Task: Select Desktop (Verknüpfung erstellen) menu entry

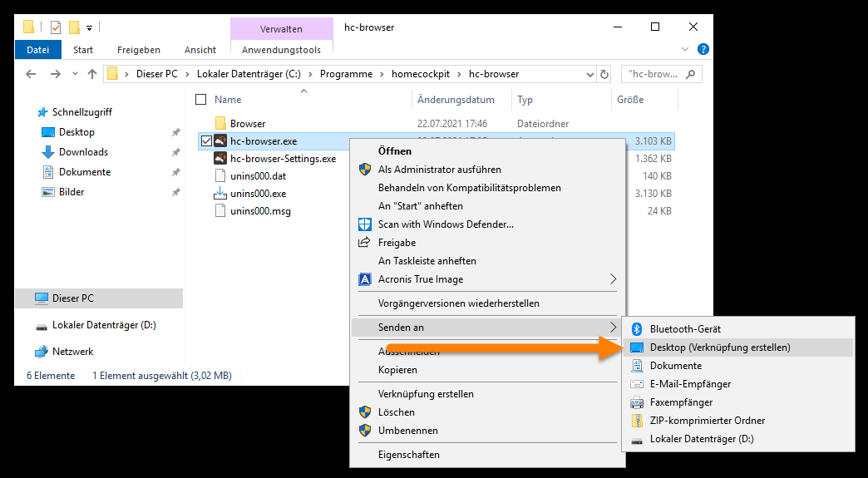Action: click(x=720, y=347)
